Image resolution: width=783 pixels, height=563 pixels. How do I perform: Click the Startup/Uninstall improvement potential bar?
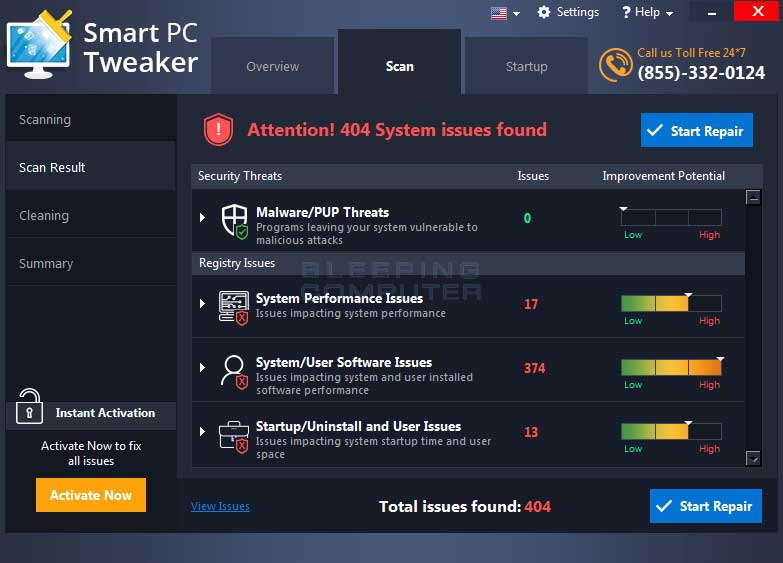click(671, 431)
